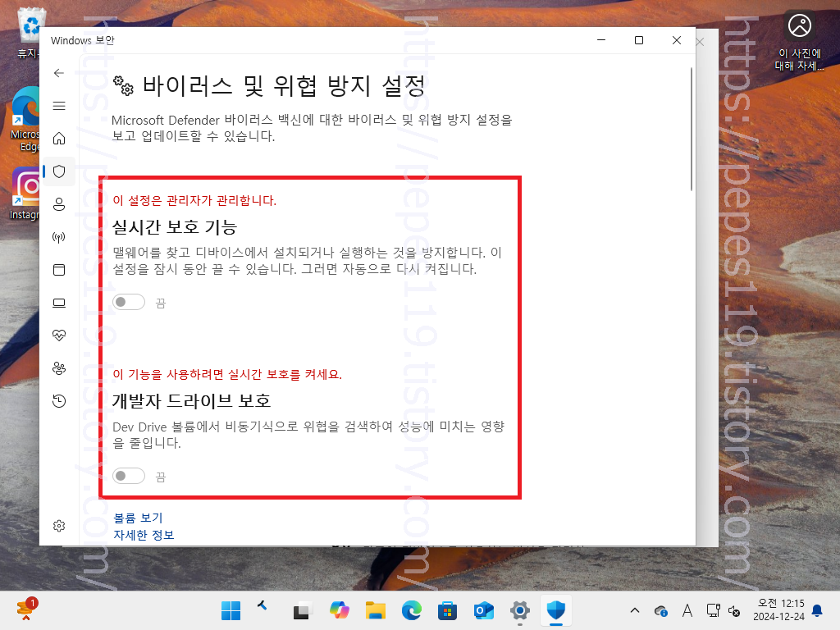The image size is (840, 630).
Task: Click the input language A indicator
Action: (x=687, y=610)
